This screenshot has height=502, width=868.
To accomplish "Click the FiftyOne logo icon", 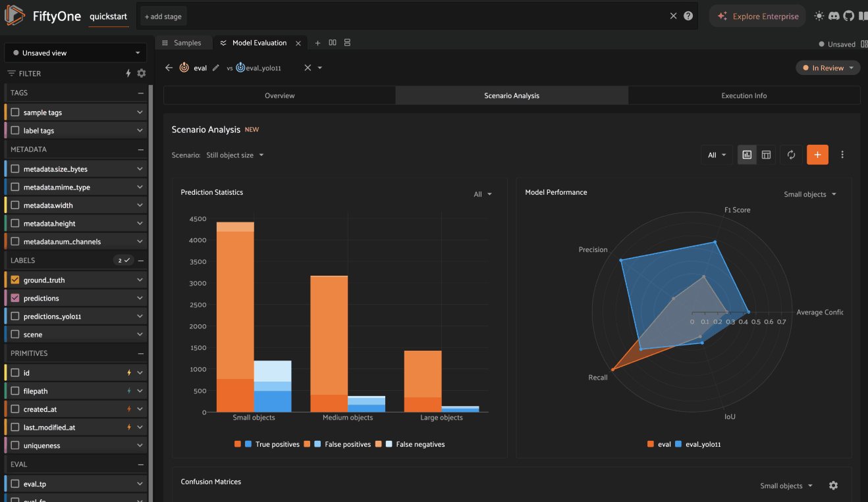I will coord(14,16).
